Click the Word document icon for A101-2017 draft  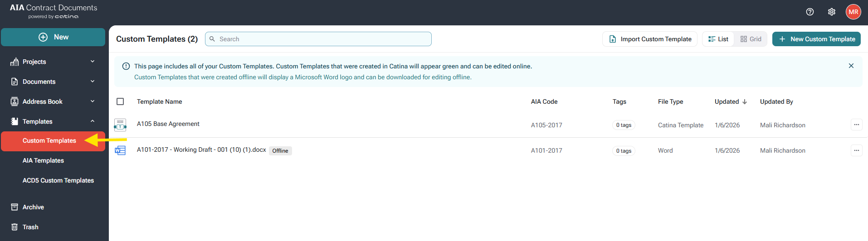tap(120, 150)
